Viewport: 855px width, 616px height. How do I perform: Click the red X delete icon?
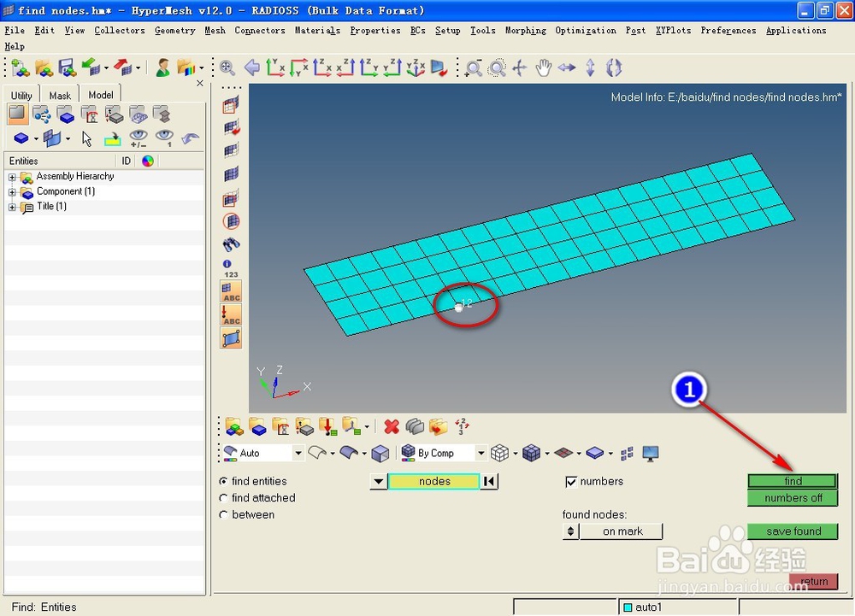[x=391, y=426]
